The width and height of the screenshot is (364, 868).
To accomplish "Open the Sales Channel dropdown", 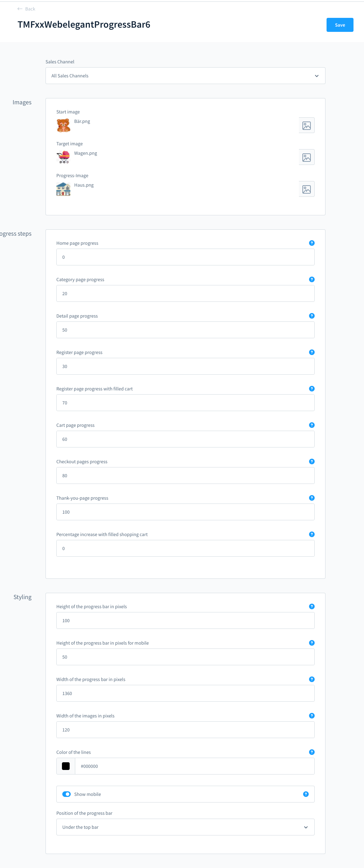I will coord(185,76).
